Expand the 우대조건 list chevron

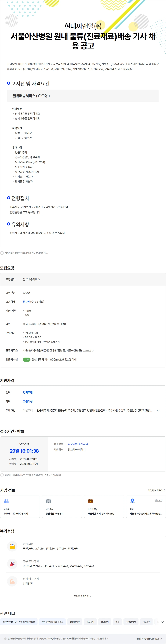pos(158,411)
